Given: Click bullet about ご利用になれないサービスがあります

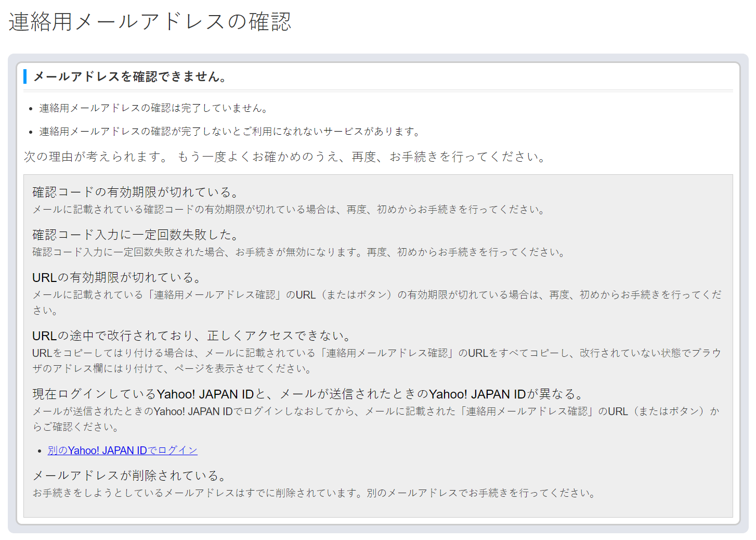Looking at the screenshot, I should pos(230,132).
